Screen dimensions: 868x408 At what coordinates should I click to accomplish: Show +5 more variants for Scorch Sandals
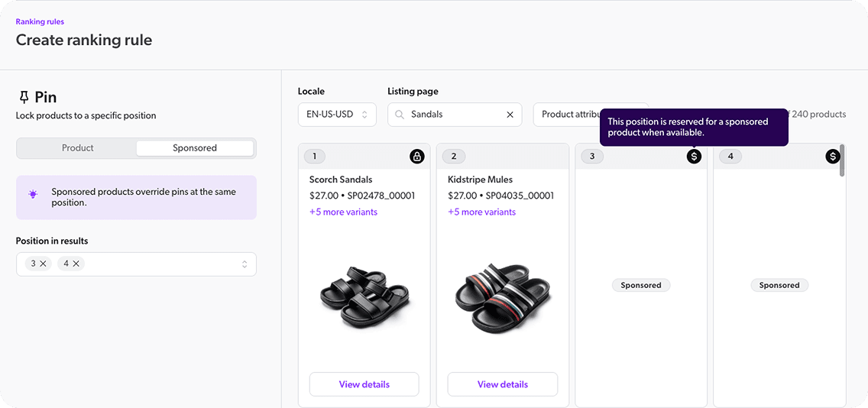pos(343,212)
